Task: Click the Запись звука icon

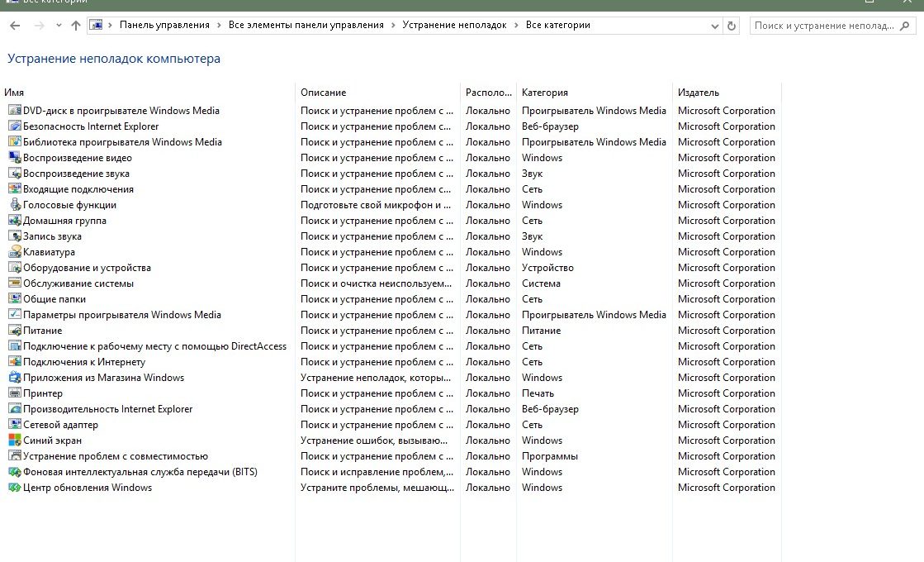Action: (x=15, y=236)
